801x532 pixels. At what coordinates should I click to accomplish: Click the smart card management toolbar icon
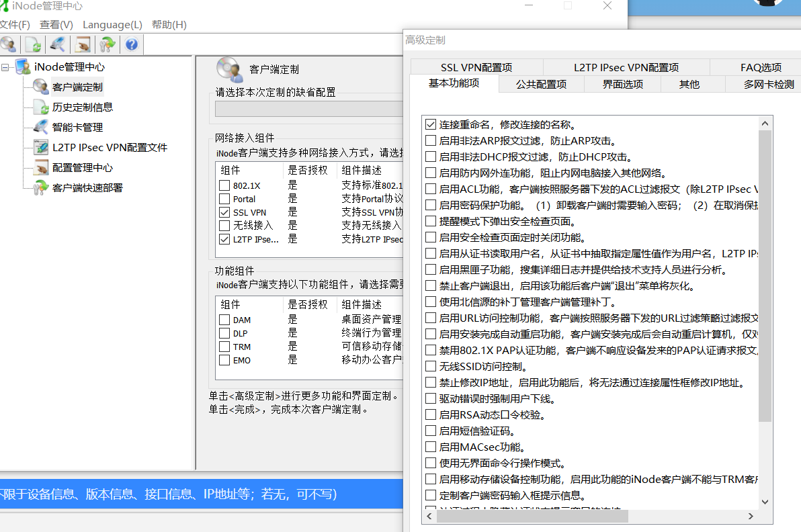[x=58, y=45]
